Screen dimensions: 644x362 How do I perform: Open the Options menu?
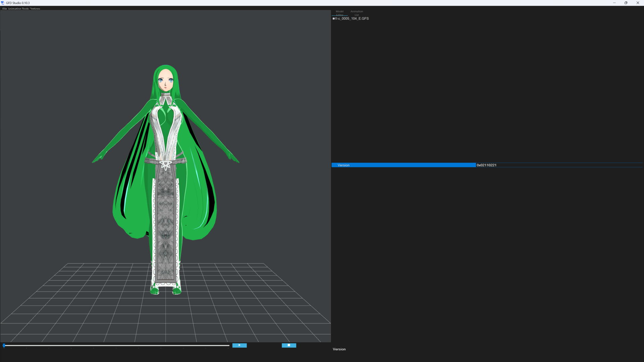pyautogui.click(x=35, y=9)
